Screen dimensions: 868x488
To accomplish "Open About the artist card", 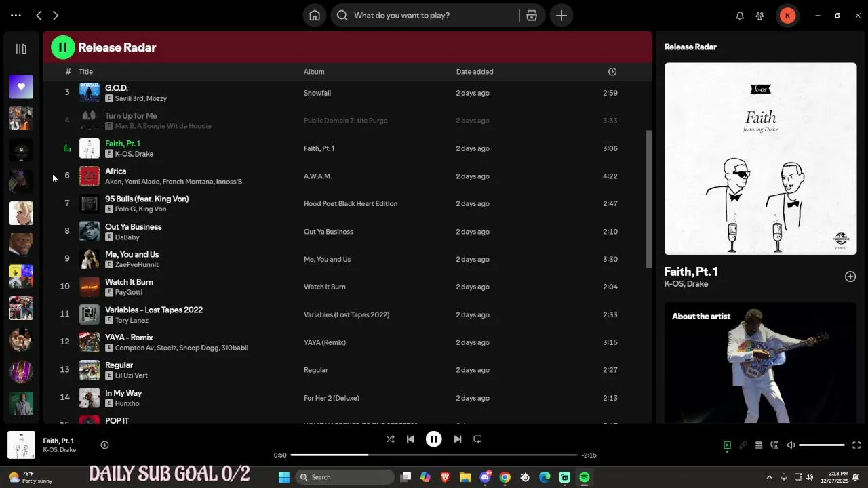I will (760, 363).
